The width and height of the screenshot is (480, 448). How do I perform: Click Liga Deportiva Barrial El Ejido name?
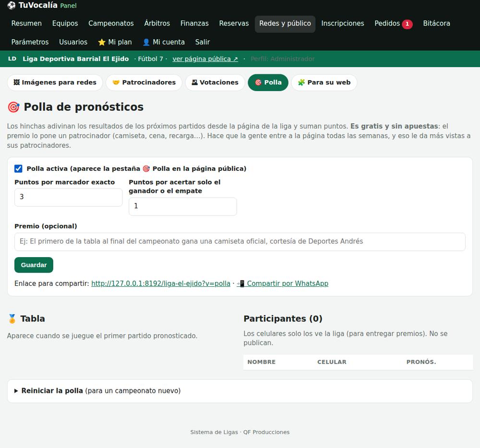click(76, 59)
